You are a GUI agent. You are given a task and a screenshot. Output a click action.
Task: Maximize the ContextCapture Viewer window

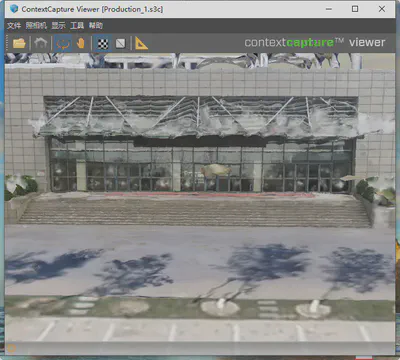[x=355, y=9]
